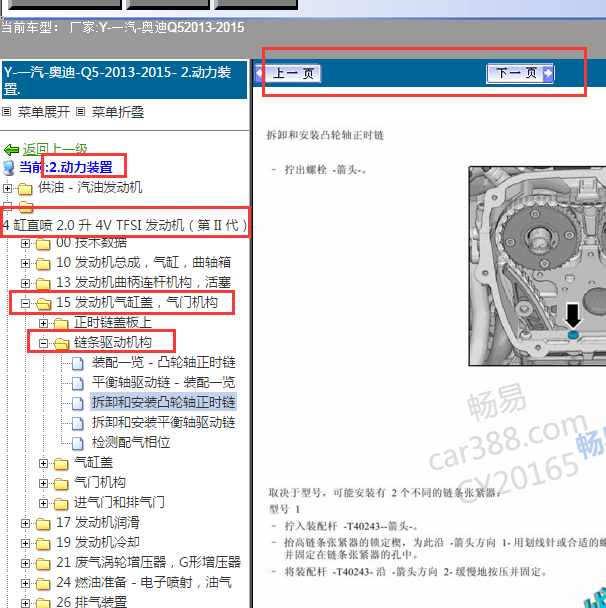
Task: Click document icon of 平衡轴驱动链 - 装配一览
Action: click(78, 383)
